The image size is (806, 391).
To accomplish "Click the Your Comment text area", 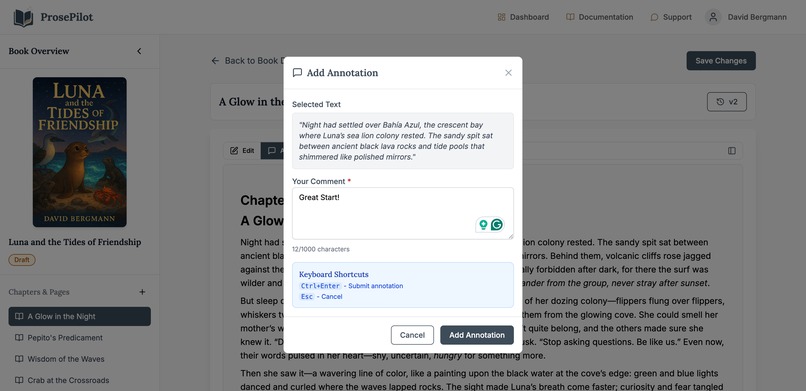I will tap(402, 213).
